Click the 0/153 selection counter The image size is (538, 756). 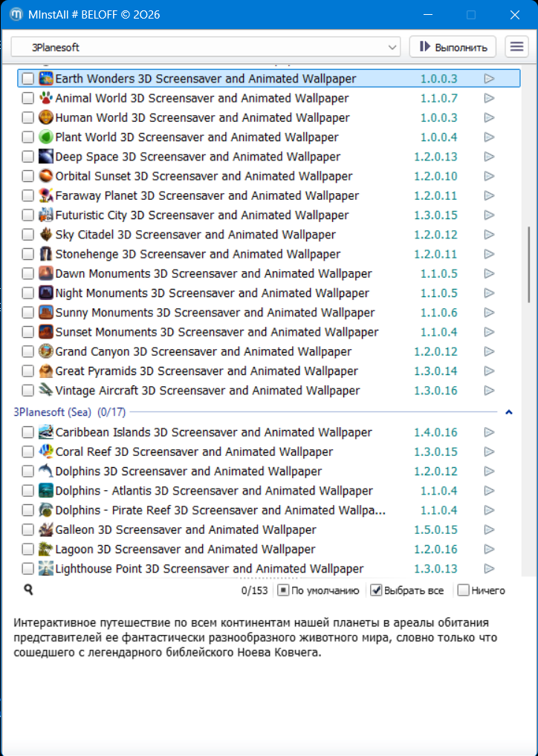[x=254, y=590]
